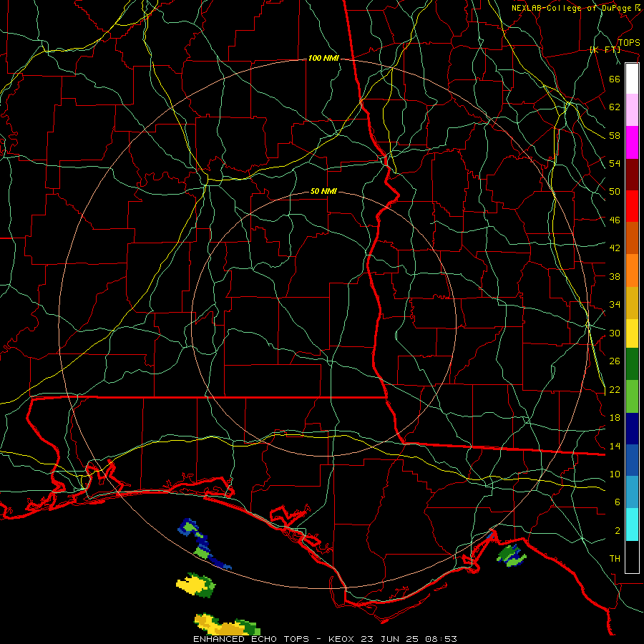Click the light orange legend swatch
The image size is (644, 644).
[632, 270]
